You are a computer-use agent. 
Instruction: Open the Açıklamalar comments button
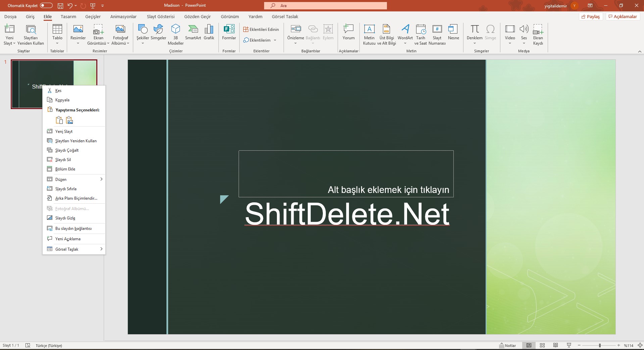click(623, 16)
